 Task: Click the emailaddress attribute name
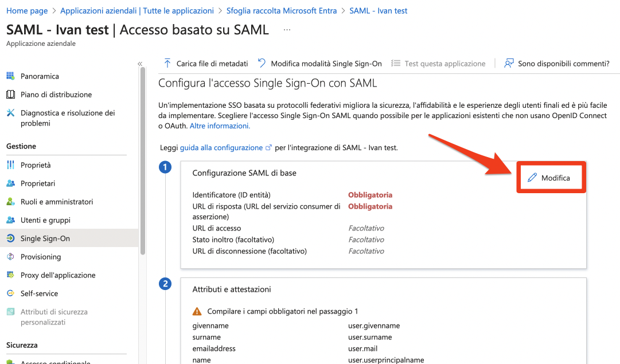(214, 349)
